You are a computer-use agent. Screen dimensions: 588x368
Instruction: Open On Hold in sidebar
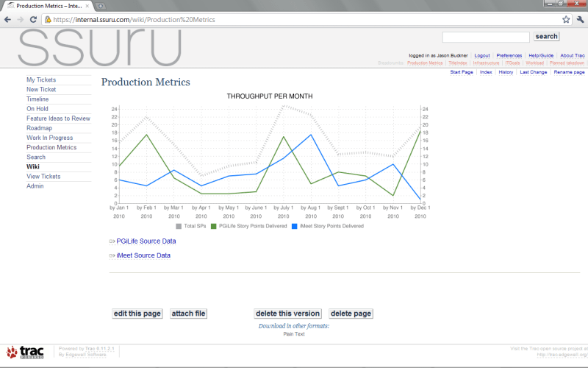click(x=37, y=109)
